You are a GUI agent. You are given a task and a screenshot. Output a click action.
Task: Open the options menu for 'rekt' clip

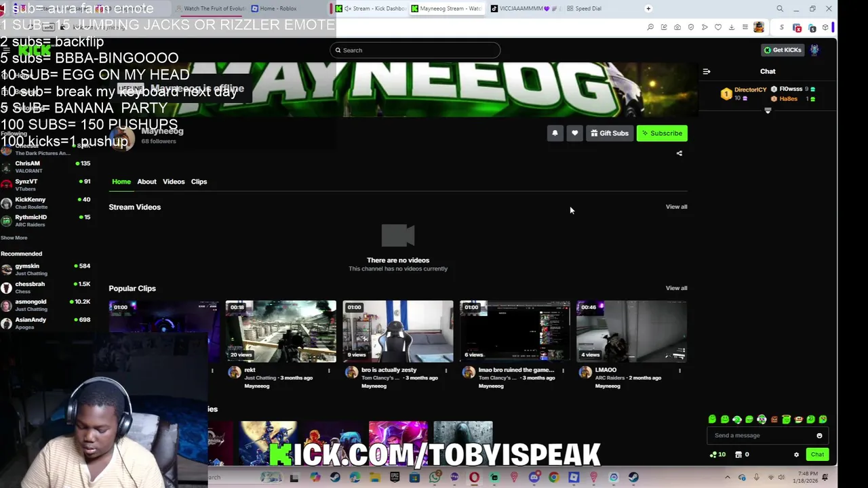coord(329,371)
